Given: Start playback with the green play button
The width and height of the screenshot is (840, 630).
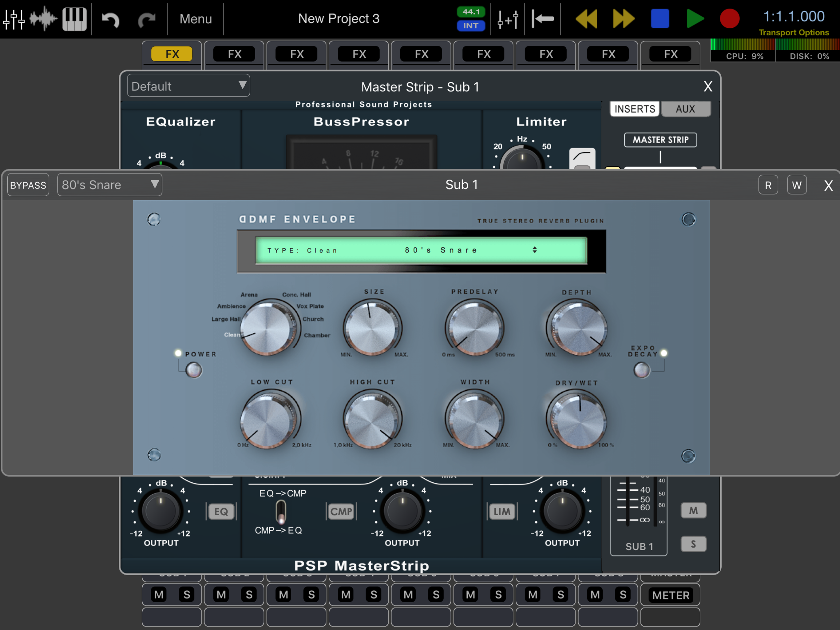Looking at the screenshot, I should 695,19.
